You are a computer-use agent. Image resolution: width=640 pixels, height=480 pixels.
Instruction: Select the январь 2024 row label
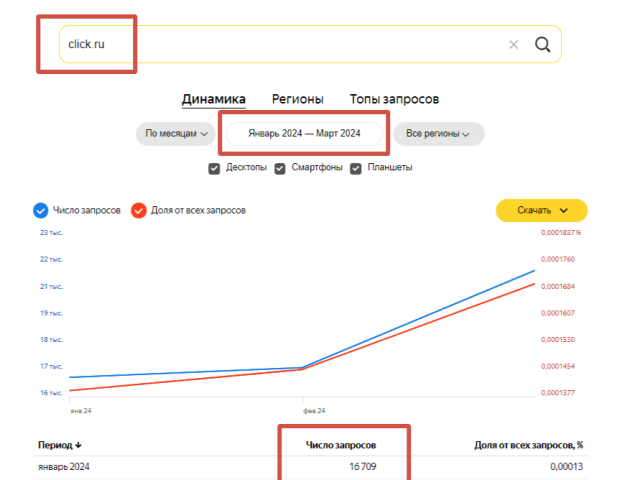pos(64,467)
